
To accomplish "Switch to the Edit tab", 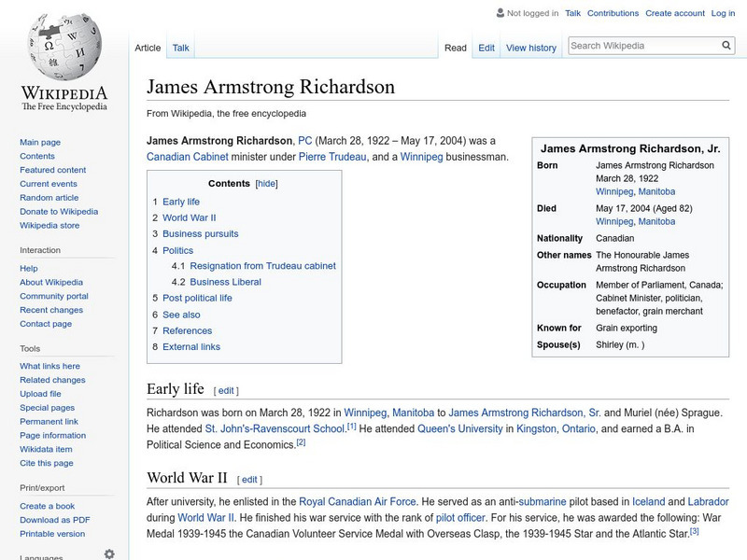I will tap(486, 48).
